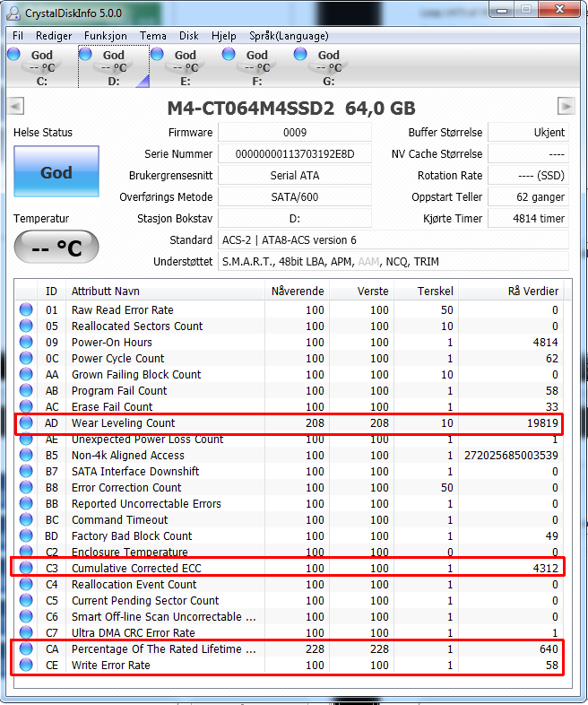This screenshot has width=588, height=705.
Task: Click the Nåverende column header
Action: [297, 292]
